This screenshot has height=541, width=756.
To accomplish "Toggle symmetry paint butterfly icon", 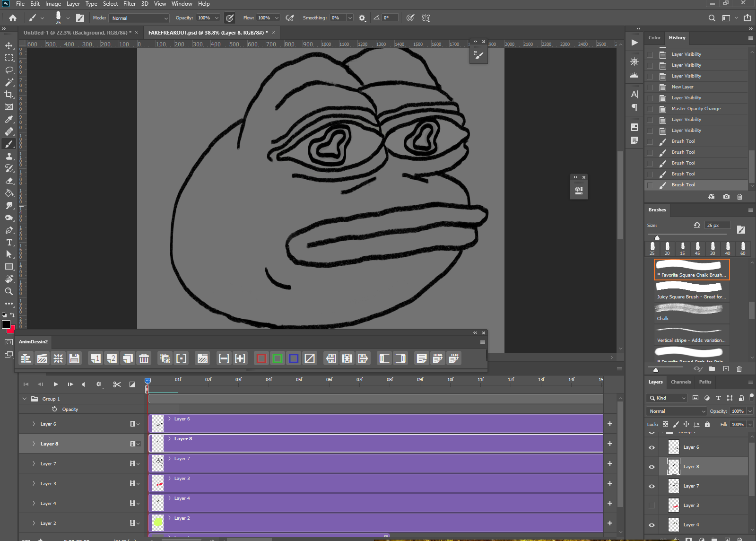I will click(x=426, y=18).
